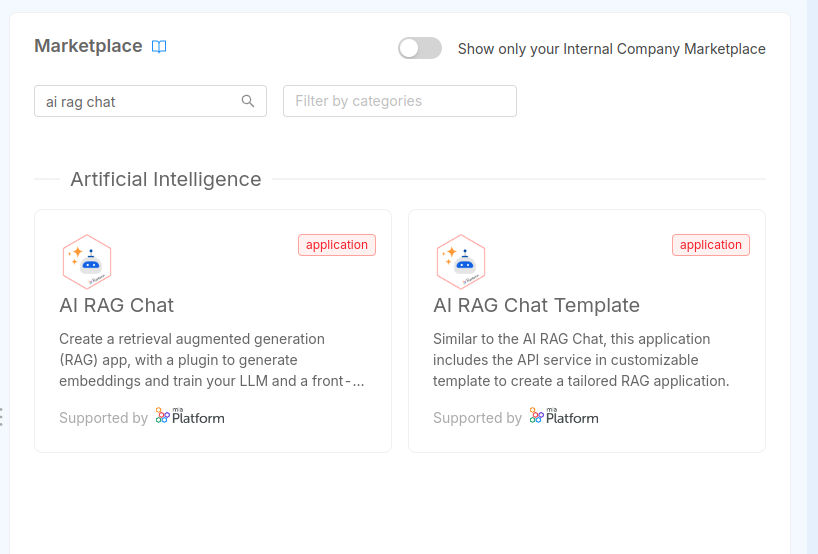The height and width of the screenshot is (554, 818).
Task: Toggle Show only Internal Company Marketplace switch
Action: pos(420,49)
